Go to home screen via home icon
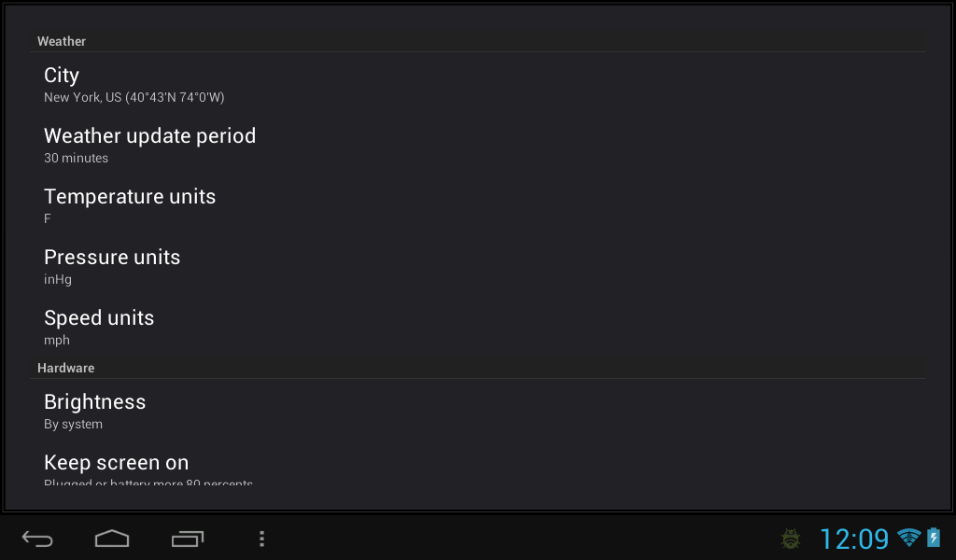This screenshot has width=956, height=560. (x=112, y=539)
